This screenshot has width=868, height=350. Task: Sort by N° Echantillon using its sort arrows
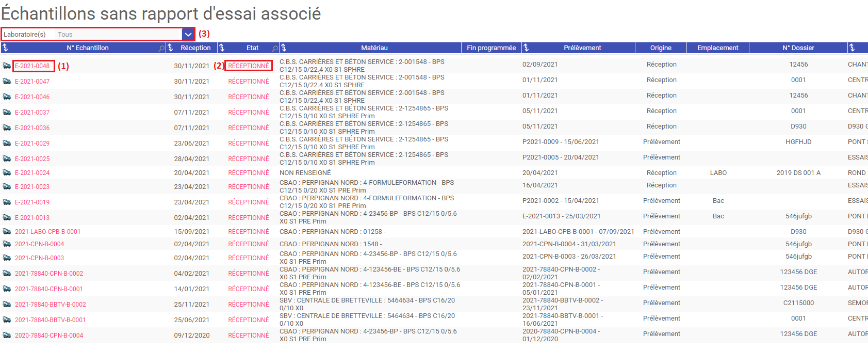pyautogui.click(x=5, y=48)
